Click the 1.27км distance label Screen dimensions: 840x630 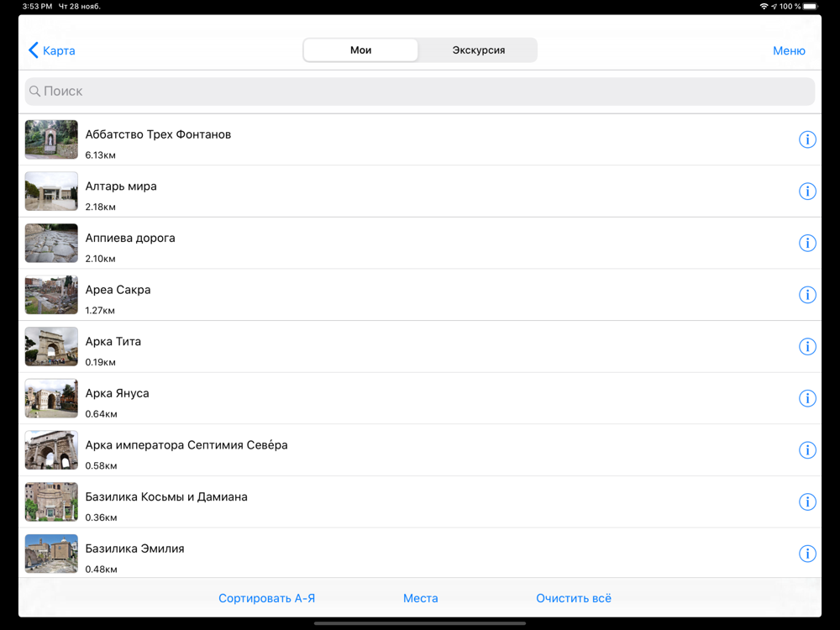100,311
